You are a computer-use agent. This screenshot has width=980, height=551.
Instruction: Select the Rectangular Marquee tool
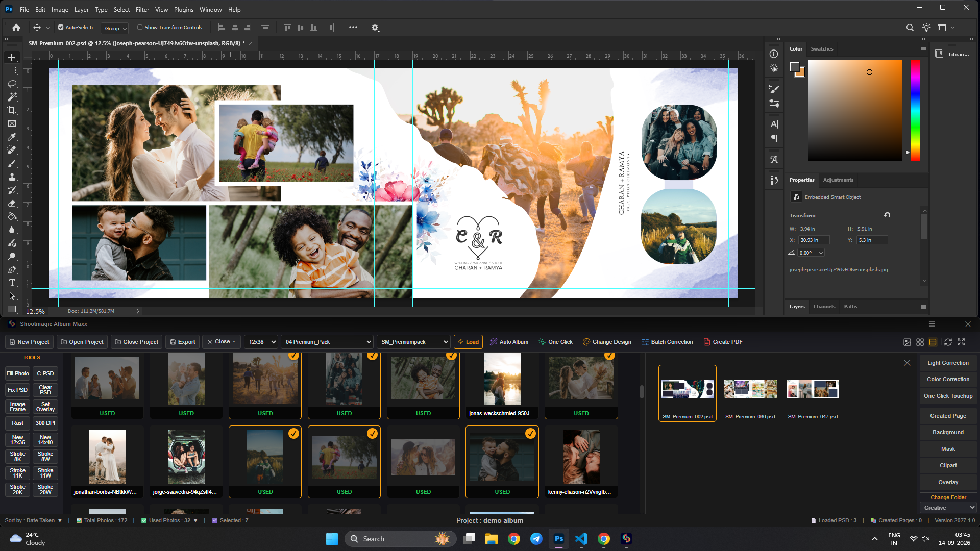12,70
